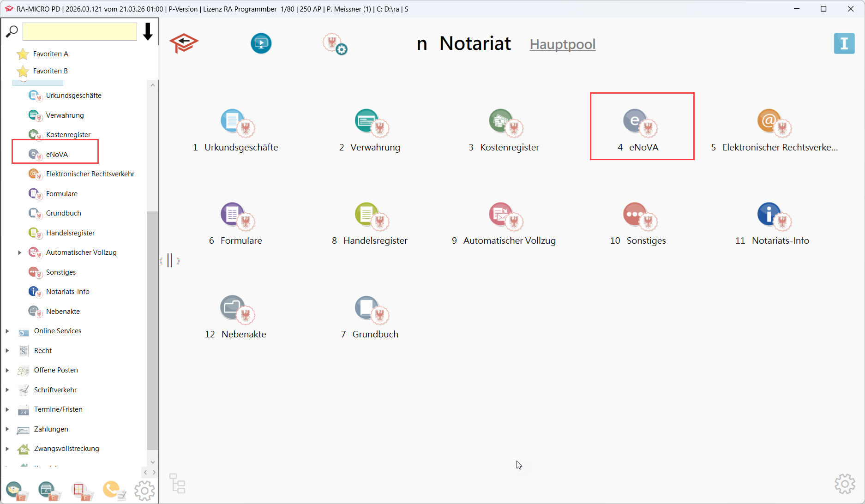Expand the Termine/Fristen sidebar node
This screenshot has width=865, height=504.
[7, 409]
